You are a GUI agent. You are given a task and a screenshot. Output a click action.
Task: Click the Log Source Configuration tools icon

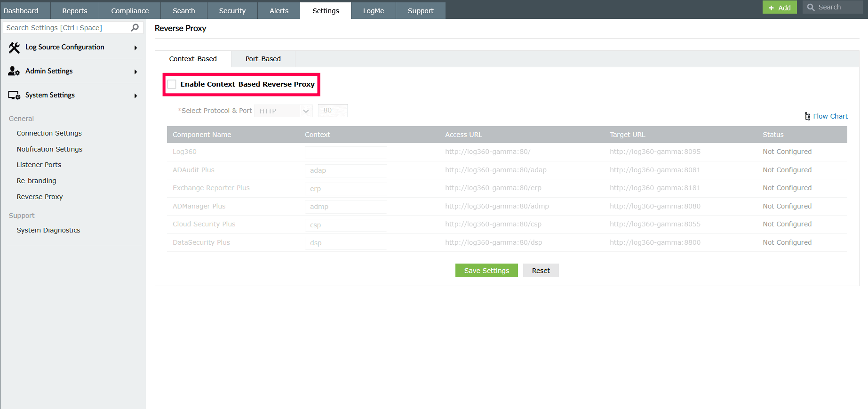click(x=14, y=48)
